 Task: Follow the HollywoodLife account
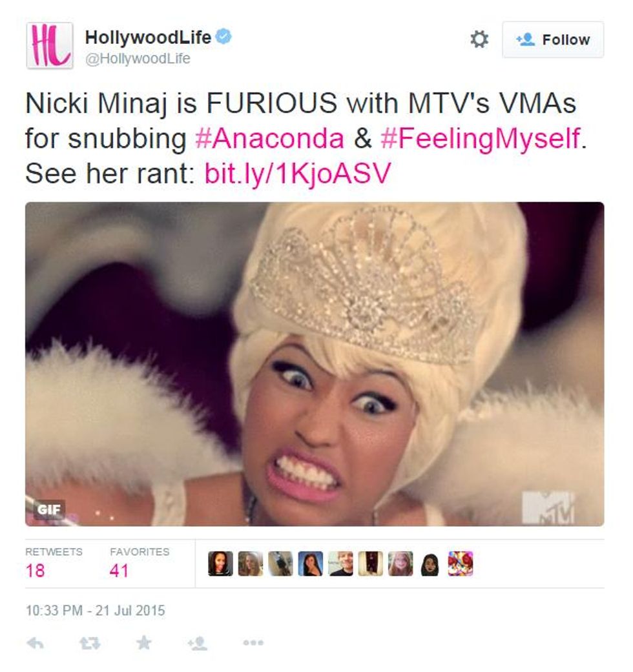553,39
